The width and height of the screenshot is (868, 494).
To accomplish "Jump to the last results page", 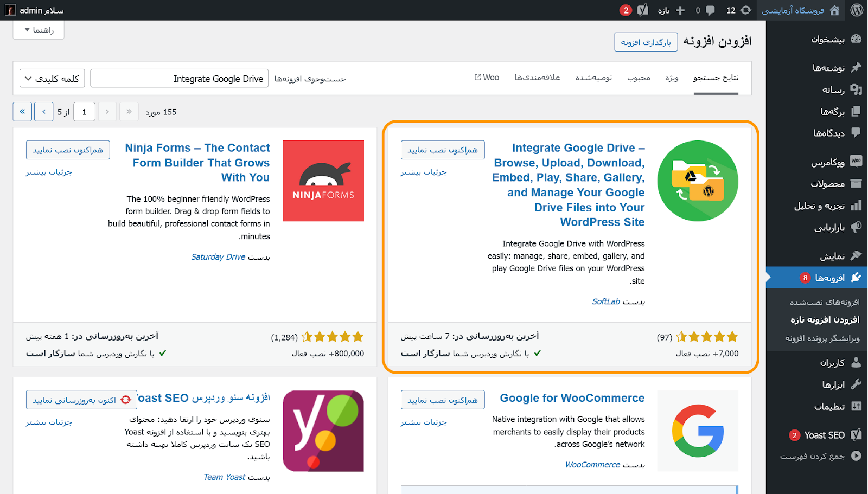I will click(22, 112).
